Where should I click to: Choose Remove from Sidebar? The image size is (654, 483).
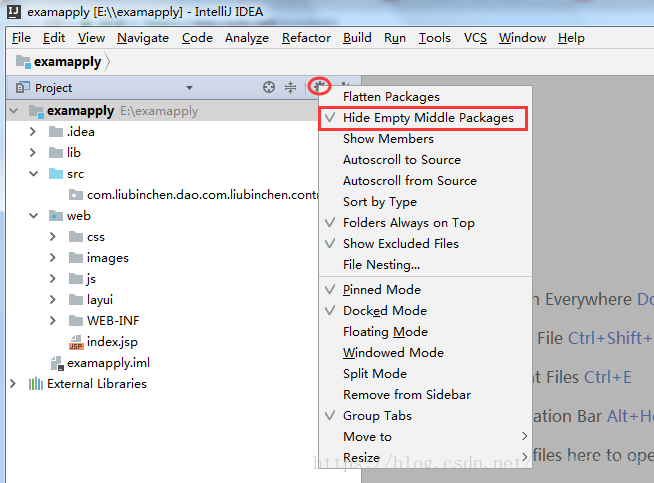425,395
